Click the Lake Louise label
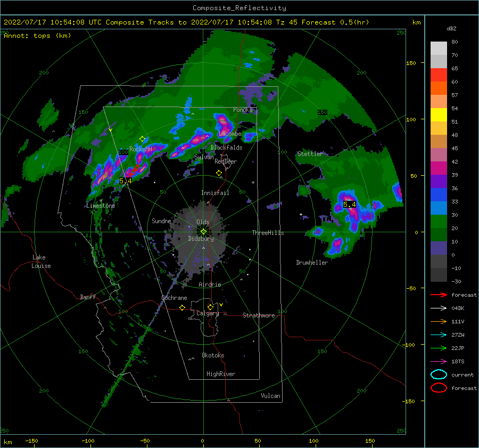The image size is (479, 448). tap(41, 262)
